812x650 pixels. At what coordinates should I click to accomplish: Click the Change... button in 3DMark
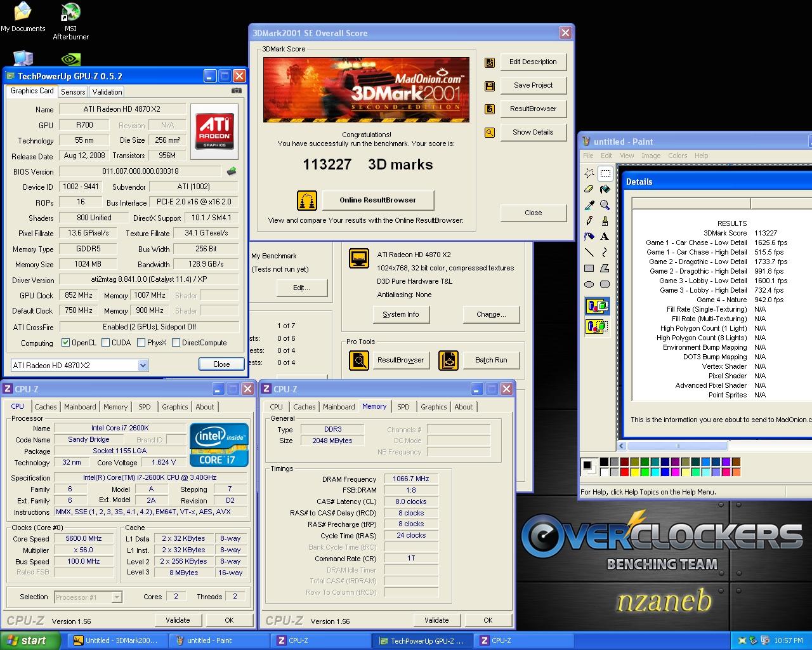[491, 314]
